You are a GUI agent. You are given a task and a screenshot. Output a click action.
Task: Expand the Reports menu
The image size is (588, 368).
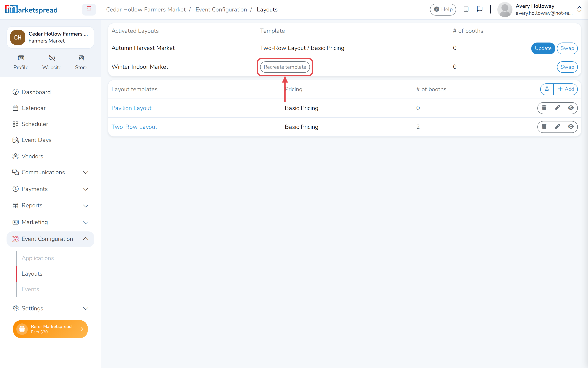[x=50, y=206]
